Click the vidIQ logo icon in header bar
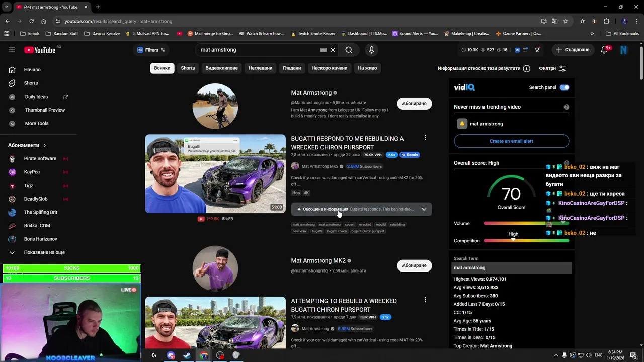Viewport: 644px width, 362px height. click(x=517, y=50)
